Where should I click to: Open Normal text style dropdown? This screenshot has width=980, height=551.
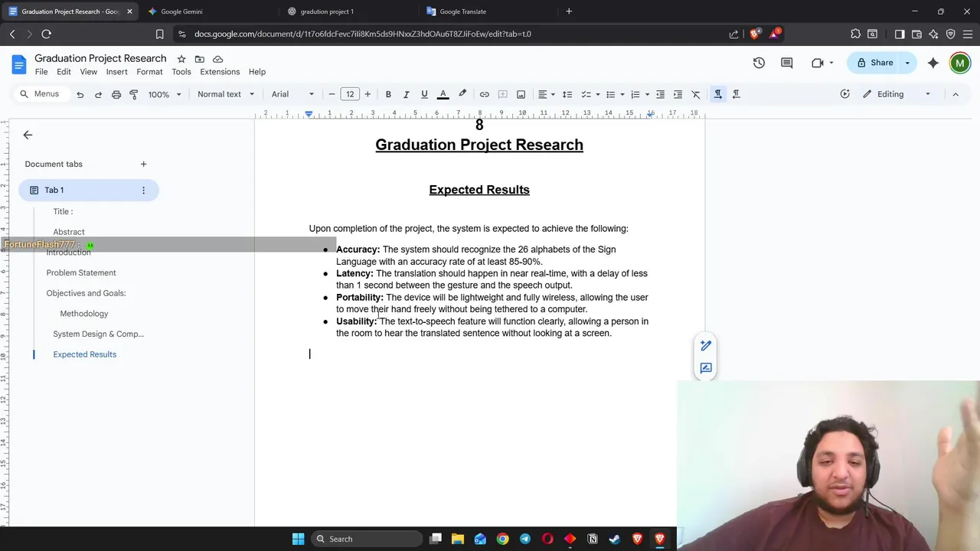coord(224,94)
